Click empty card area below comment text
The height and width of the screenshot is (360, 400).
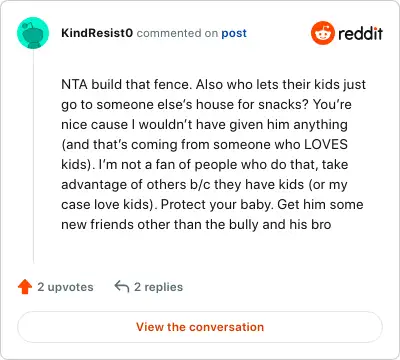tap(213, 250)
